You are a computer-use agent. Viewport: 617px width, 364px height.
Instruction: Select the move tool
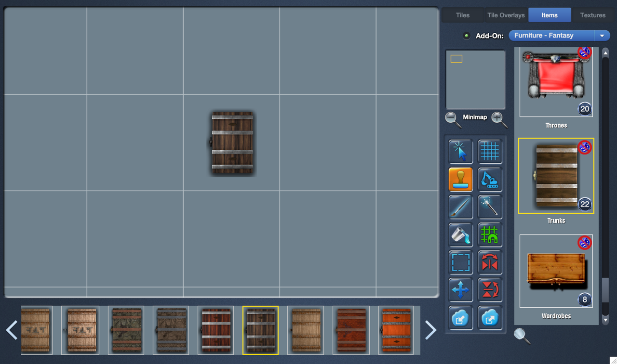pyautogui.click(x=460, y=289)
